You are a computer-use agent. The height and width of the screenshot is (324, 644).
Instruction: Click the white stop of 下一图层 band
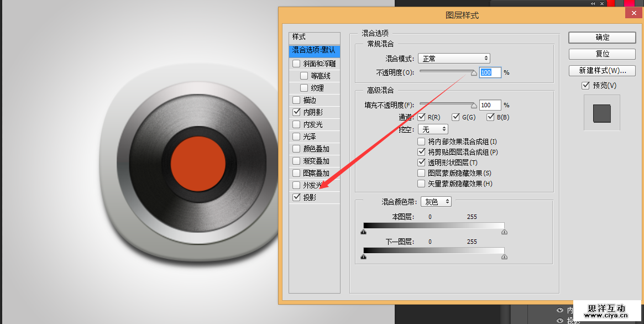point(504,257)
